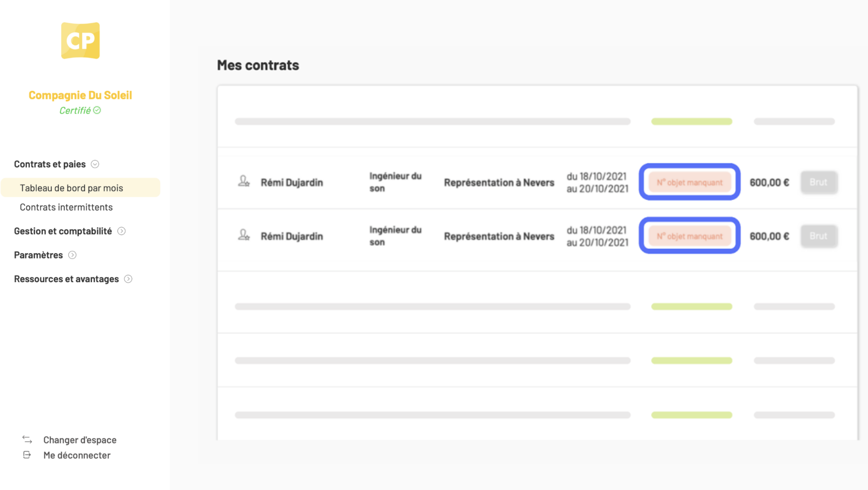This screenshot has width=868, height=490.
Task: Open Contrats intermittents page
Action: click(66, 207)
